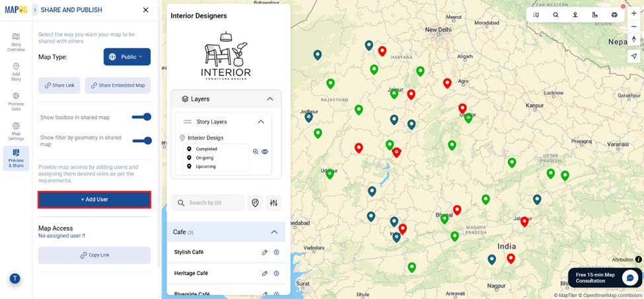This screenshot has height=299, width=644.
Task: Open the Process Data tool
Action: click(16, 101)
